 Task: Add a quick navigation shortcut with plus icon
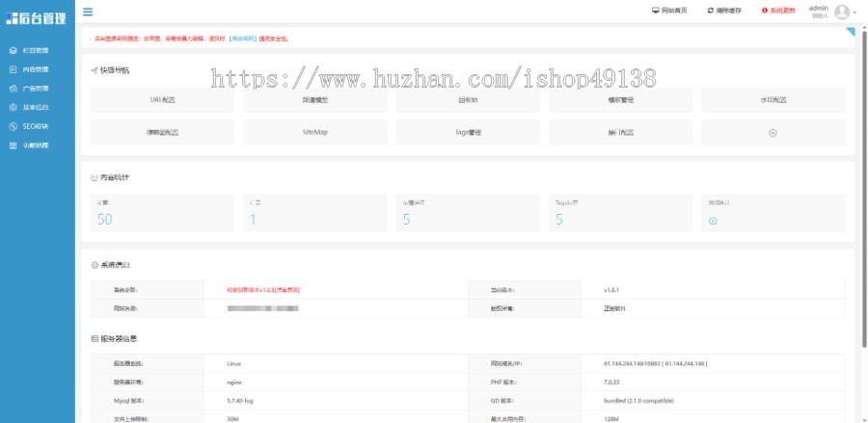[x=773, y=133]
